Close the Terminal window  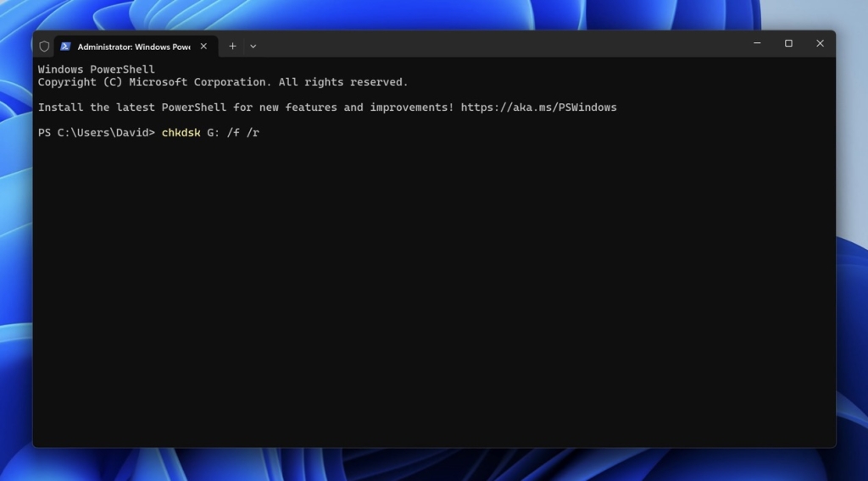820,43
